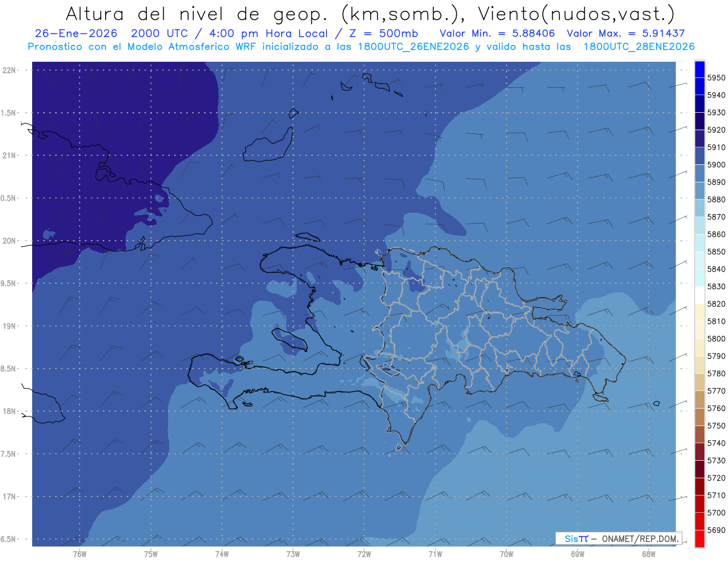728x562 pixels.
Task: Click the color bar label "5930"
Action: coord(716,113)
